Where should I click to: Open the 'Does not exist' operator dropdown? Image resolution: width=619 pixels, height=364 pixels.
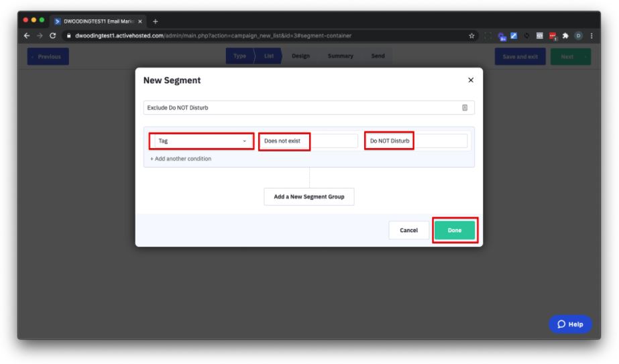(x=308, y=141)
